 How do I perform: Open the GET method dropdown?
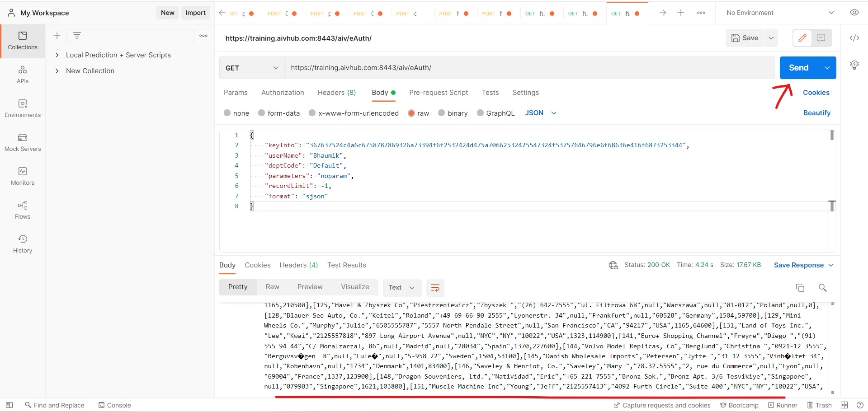point(252,68)
